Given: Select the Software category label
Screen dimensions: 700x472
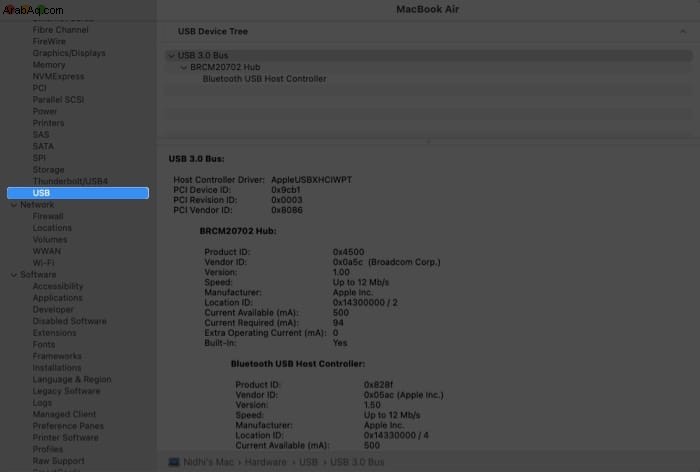Looking at the screenshot, I should click(38, 274).
